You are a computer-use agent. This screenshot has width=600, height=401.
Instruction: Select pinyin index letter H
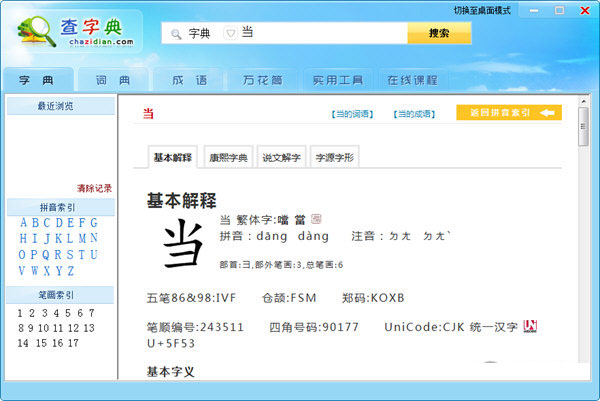(x=23, y=238)
